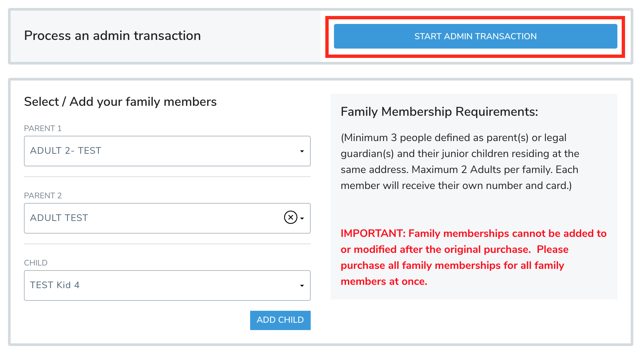The height and width of the screenshot is (356, 644).
Task: Click the START ADMIN TRANSACTION button
Action: click(475, 36)
